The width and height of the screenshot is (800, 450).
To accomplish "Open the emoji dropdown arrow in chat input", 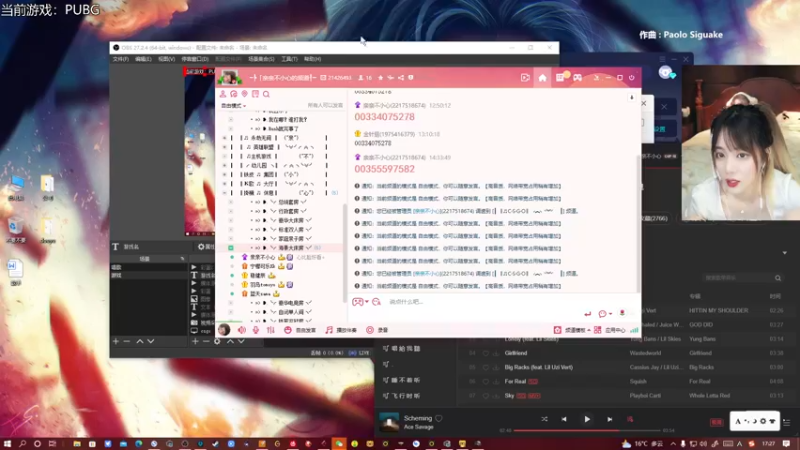I will coord(367,302).
